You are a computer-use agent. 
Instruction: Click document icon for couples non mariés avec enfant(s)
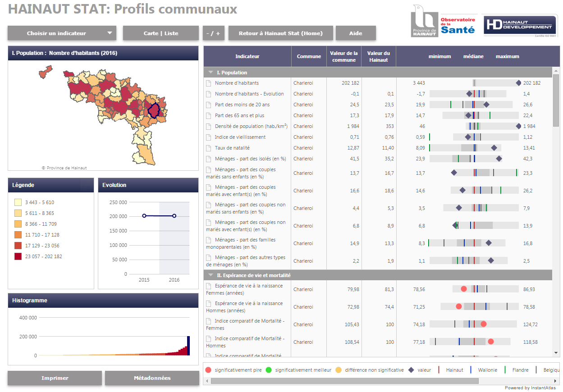point(209,222)
